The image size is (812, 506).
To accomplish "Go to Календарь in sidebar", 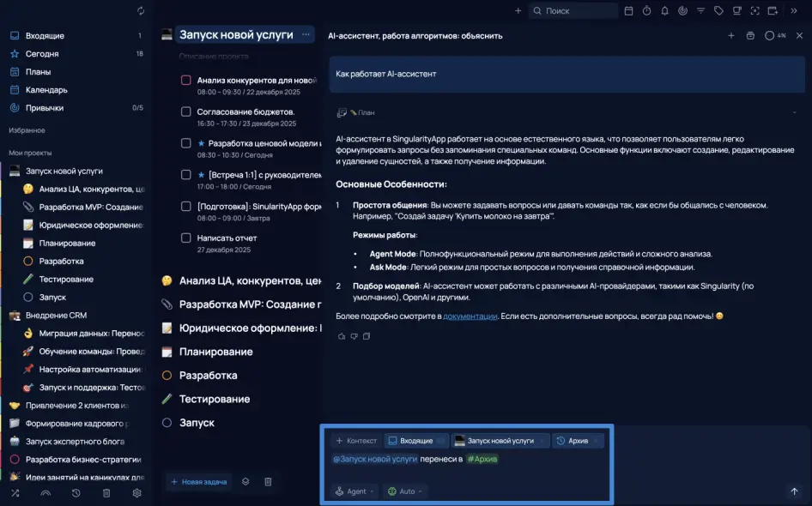I will (46, 90).
